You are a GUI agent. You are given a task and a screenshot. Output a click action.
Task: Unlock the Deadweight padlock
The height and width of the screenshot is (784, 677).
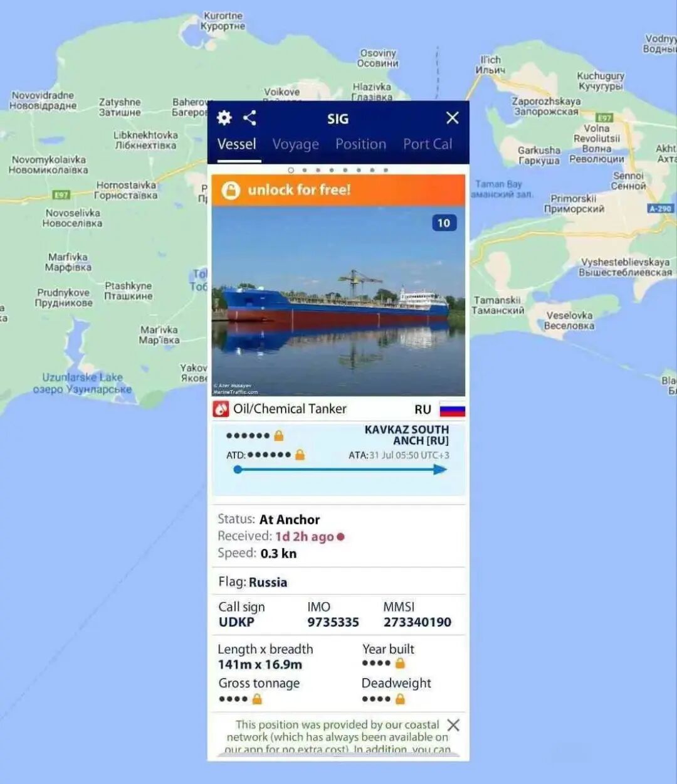coord(400,699)
